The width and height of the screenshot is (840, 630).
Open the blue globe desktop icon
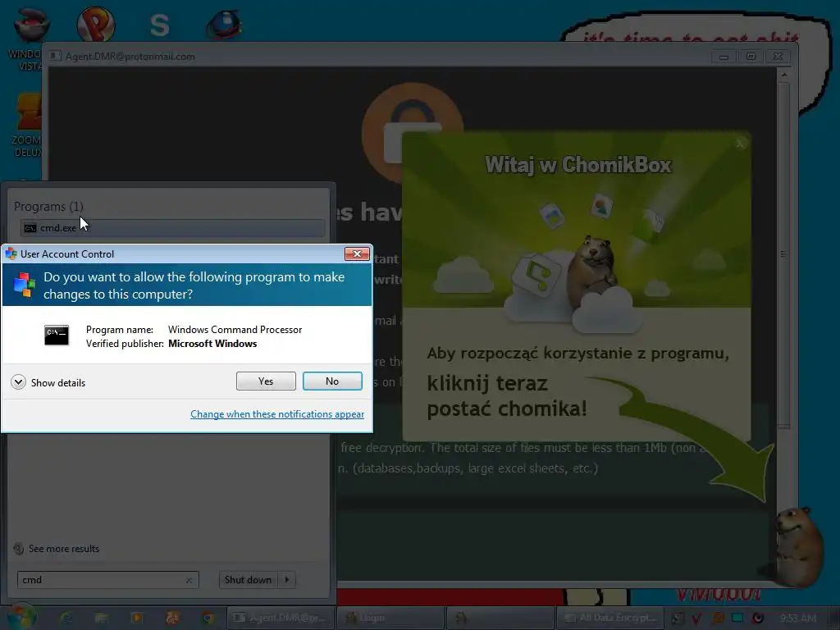224,25
